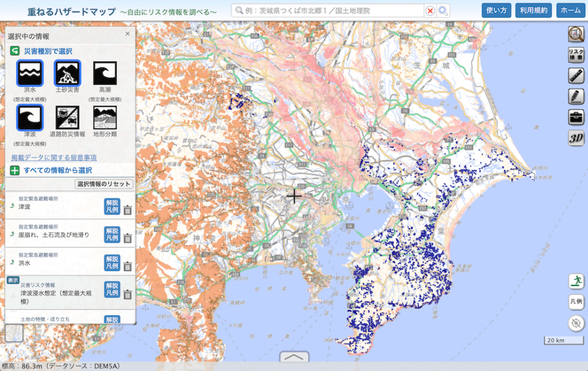
Task: Click the 道路防災情報 road disaster icon
Action: pos(67,117)
